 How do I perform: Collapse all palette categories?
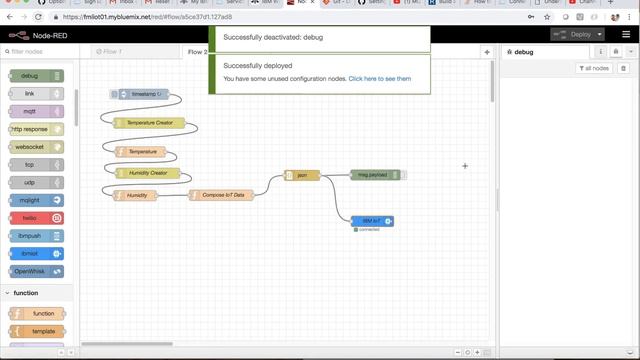61,352
